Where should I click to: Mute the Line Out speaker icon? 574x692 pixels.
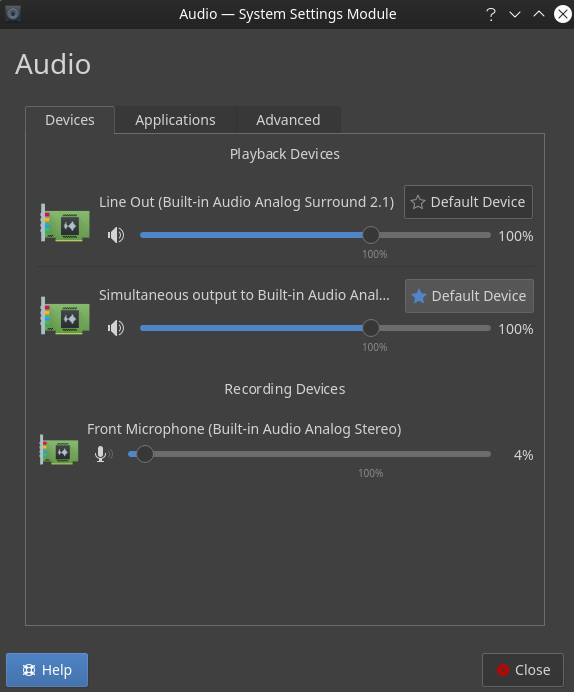click(116, 235)
